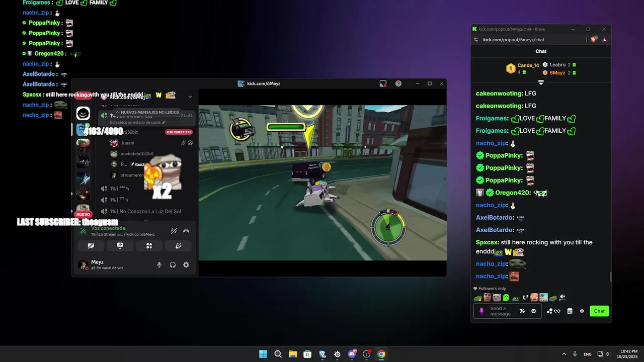Open the Windows Start menu
644x362 pixels.
(x=263, y=354)
